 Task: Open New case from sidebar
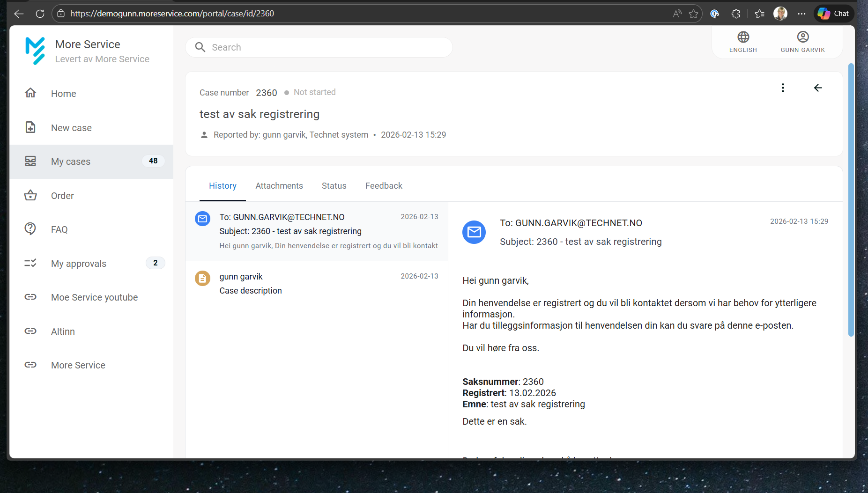(x=71, y=128)
